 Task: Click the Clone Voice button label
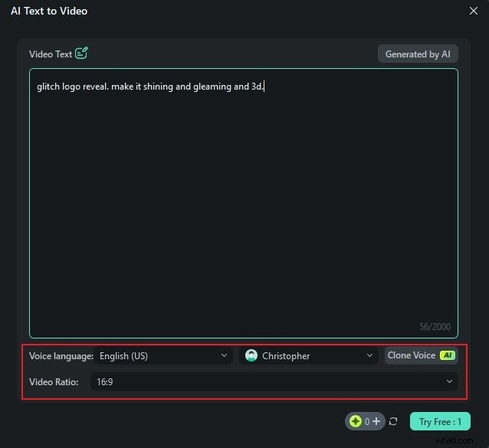(412, 355)
